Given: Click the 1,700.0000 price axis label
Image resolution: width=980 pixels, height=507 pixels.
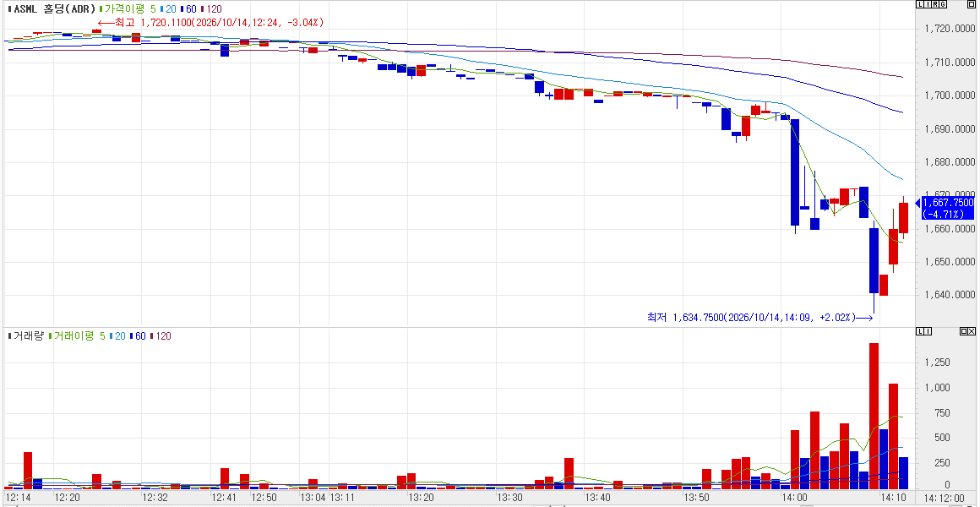Looking at the screenshot, I should [x=950, y=95].
